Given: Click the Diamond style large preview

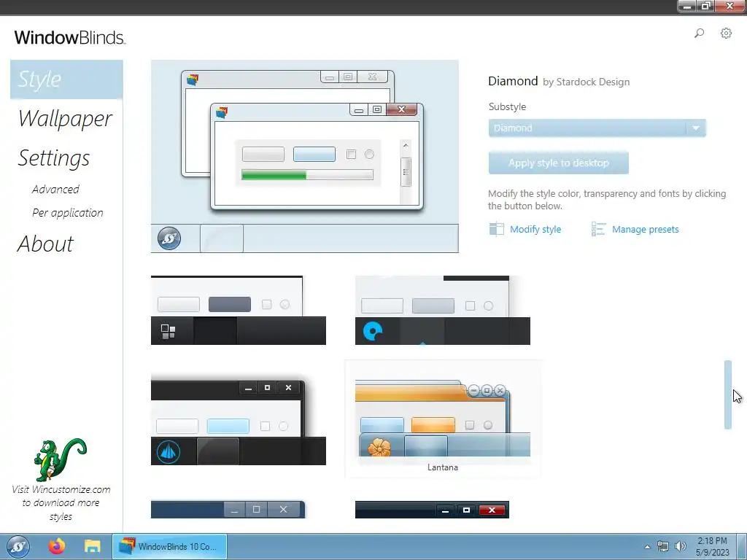Looking at the screenshot, I should (305, 156).
